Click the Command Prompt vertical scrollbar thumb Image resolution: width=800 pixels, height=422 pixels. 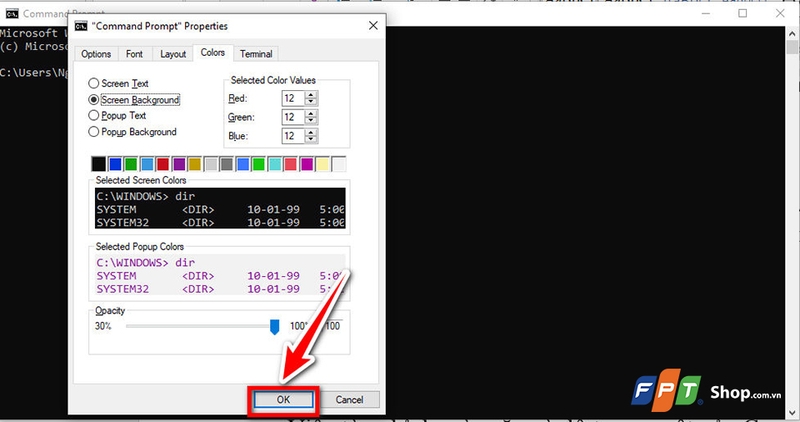(792, 47)
